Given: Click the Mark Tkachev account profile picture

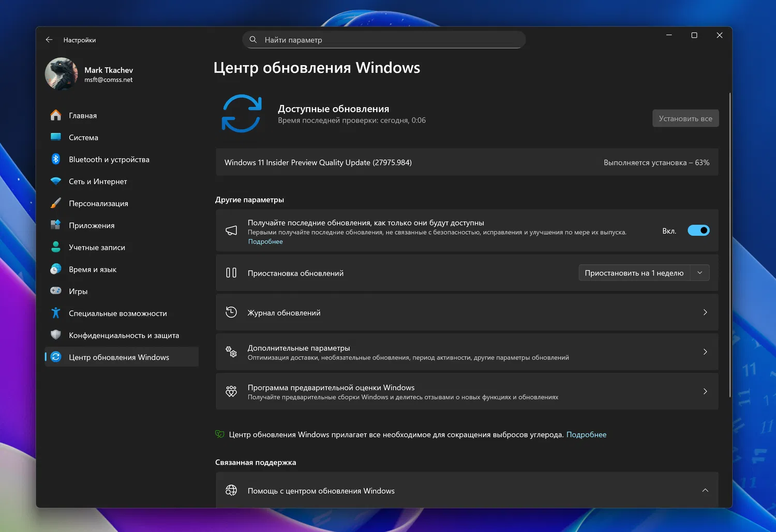Looking at the screenshot, I should pos(61,73).
